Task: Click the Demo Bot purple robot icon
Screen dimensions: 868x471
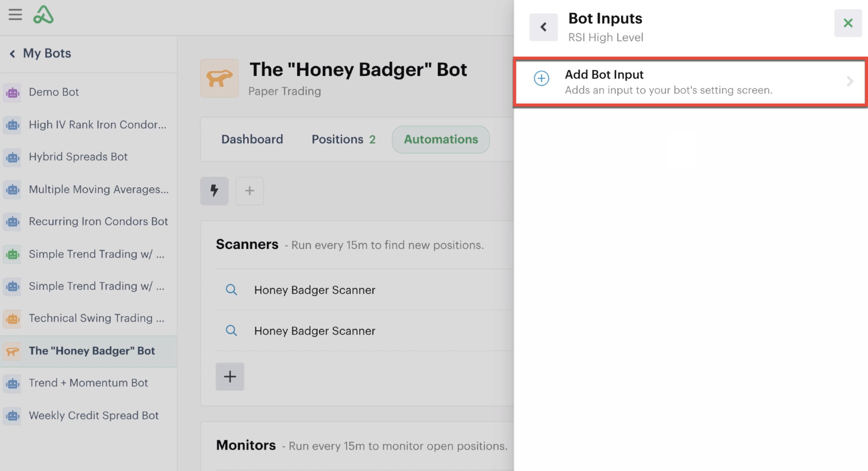Action: (x=12, y=92)
